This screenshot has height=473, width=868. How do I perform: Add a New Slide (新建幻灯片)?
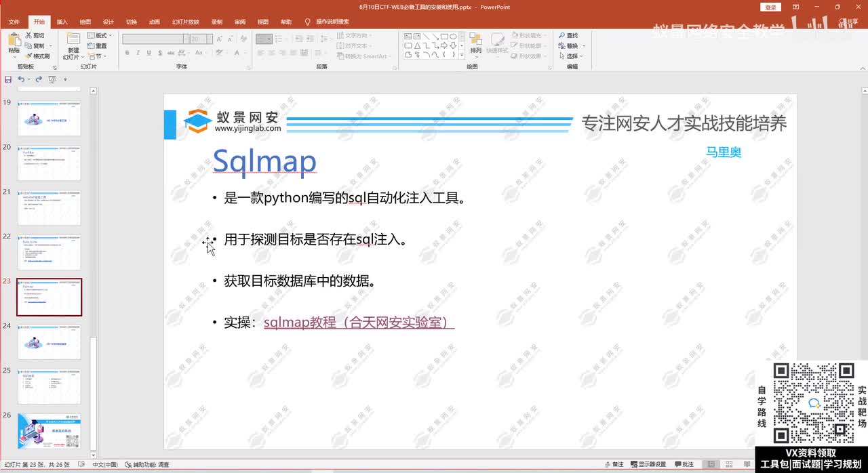73,45
